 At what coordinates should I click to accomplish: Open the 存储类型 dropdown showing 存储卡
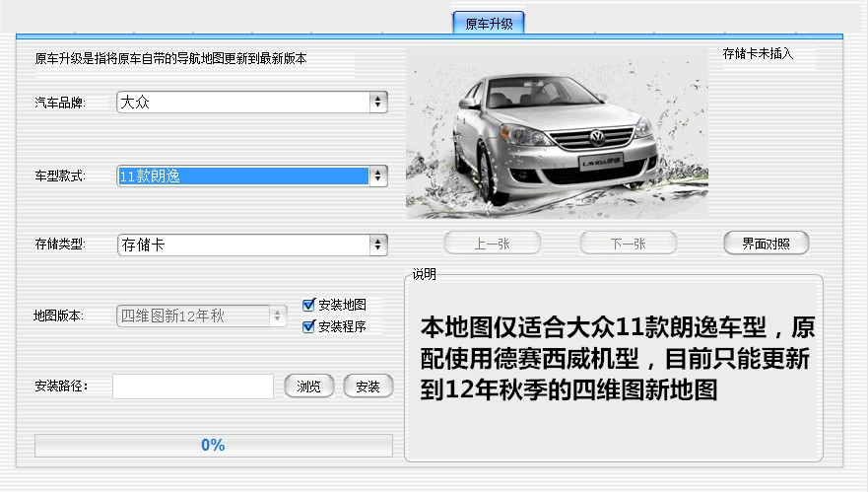coord(252,245)
